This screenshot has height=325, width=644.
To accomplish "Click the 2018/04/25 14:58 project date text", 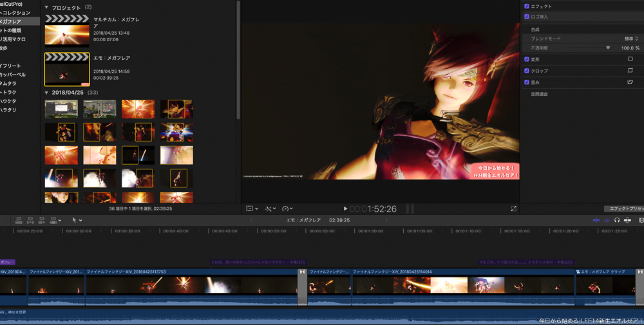I will [111, 71].
